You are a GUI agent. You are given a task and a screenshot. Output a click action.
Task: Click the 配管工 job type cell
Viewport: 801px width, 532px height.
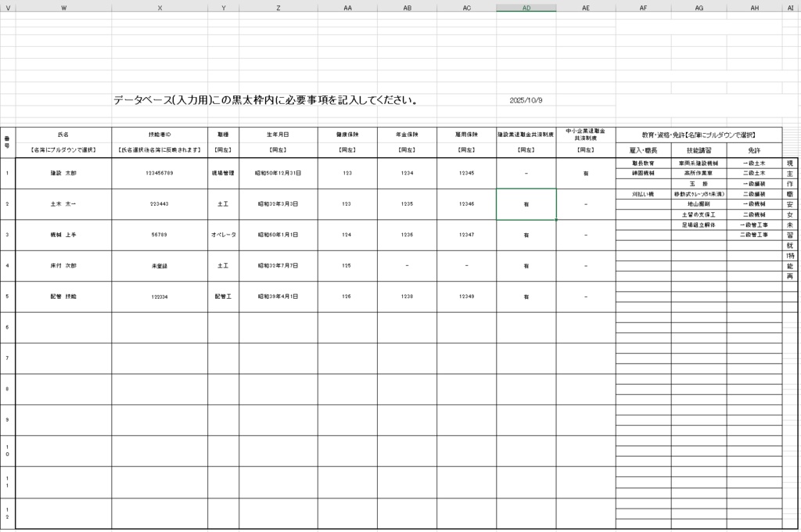point(223,297)
